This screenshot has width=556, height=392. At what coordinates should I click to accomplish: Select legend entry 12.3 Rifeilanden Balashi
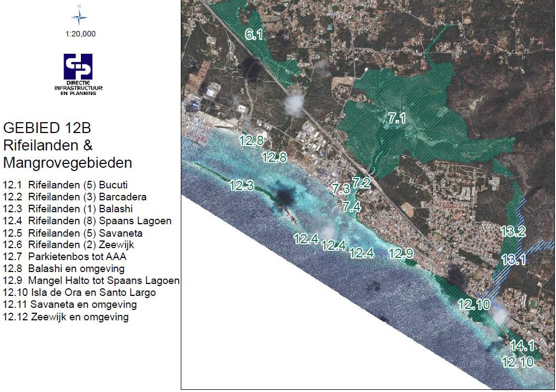coord(68,208)
